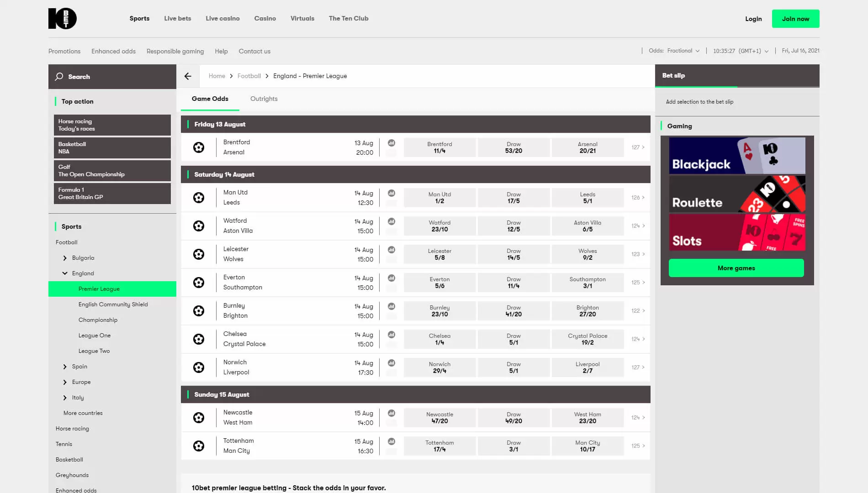Click the search magnifier icon
868x493 pixels.
[x=59, y=77]
